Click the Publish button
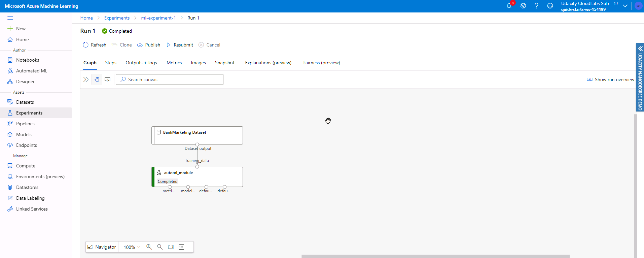 pos(149,45)
